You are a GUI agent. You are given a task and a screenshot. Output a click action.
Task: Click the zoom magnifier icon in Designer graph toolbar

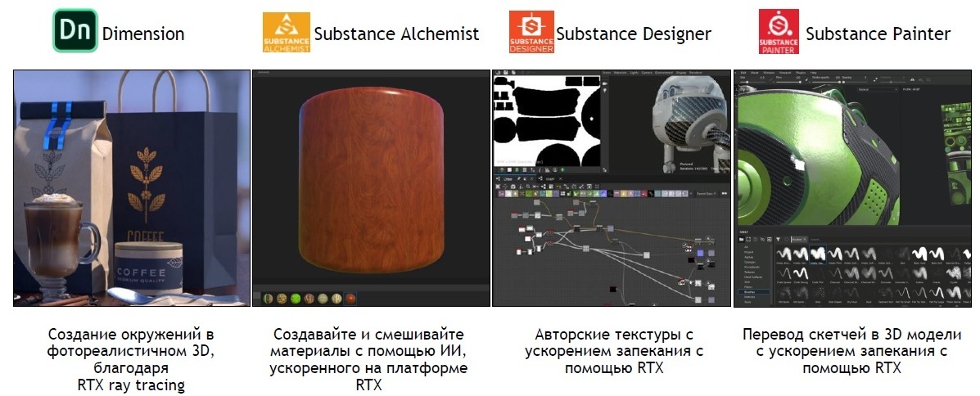(528, 186)
